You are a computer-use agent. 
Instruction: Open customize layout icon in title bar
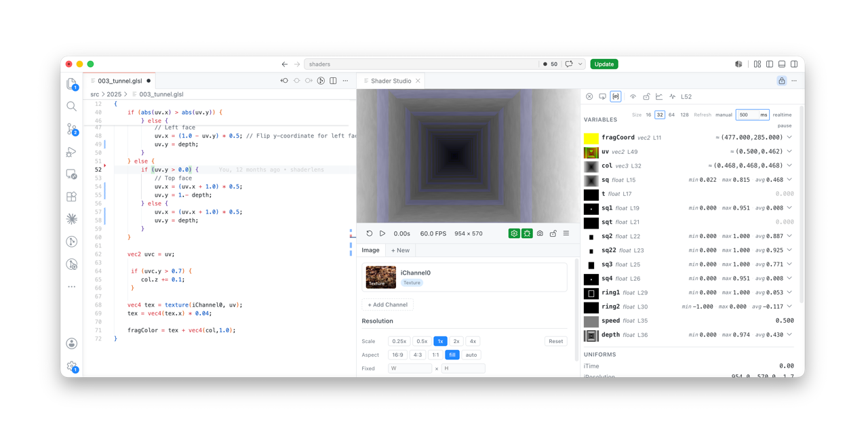pos(757,64)
